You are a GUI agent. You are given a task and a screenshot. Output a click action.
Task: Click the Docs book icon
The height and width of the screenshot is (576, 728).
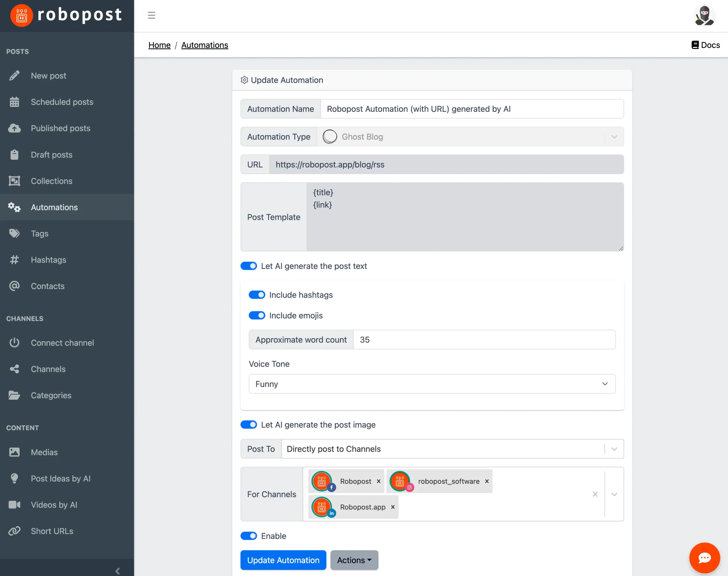click(x=695, y=45)
